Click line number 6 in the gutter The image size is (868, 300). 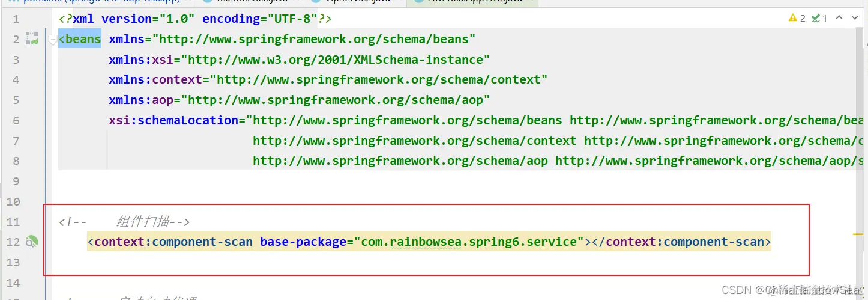pos(16,121)
